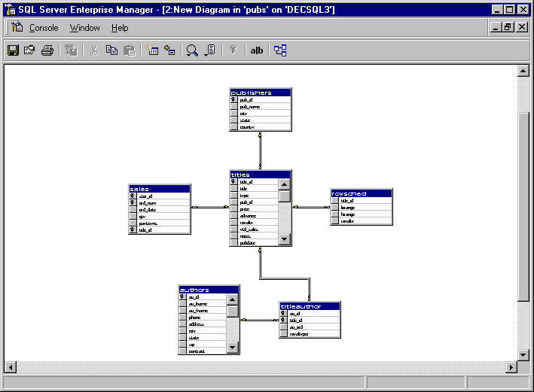Select relationship line between titles and roysched
Image resolution: width=534 pixels, height=392 pixels.
[x=311, y=207]
